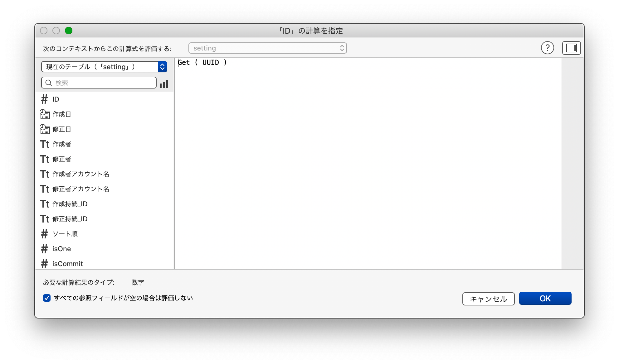
Task: Select the isCommit field in the list
Action: click(67, 263)
